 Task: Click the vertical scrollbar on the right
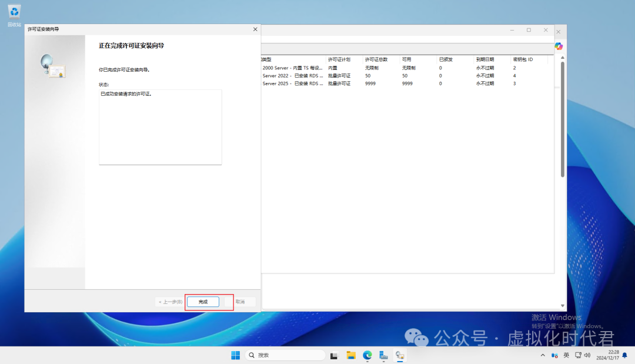tap(562, 118)
